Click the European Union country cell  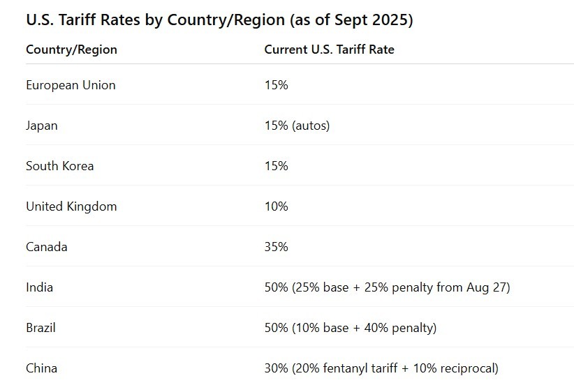pos(71,85)
